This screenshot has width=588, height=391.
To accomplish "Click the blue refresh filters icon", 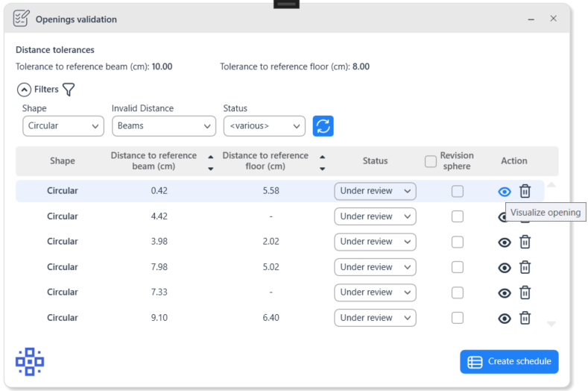I will coord(323,126).
